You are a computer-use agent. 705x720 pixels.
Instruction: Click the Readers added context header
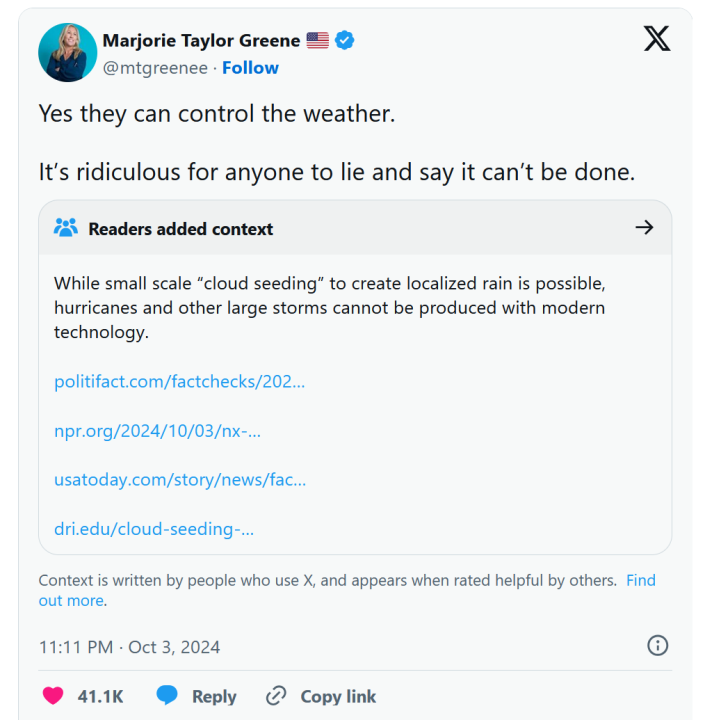(x=180, y=229)
